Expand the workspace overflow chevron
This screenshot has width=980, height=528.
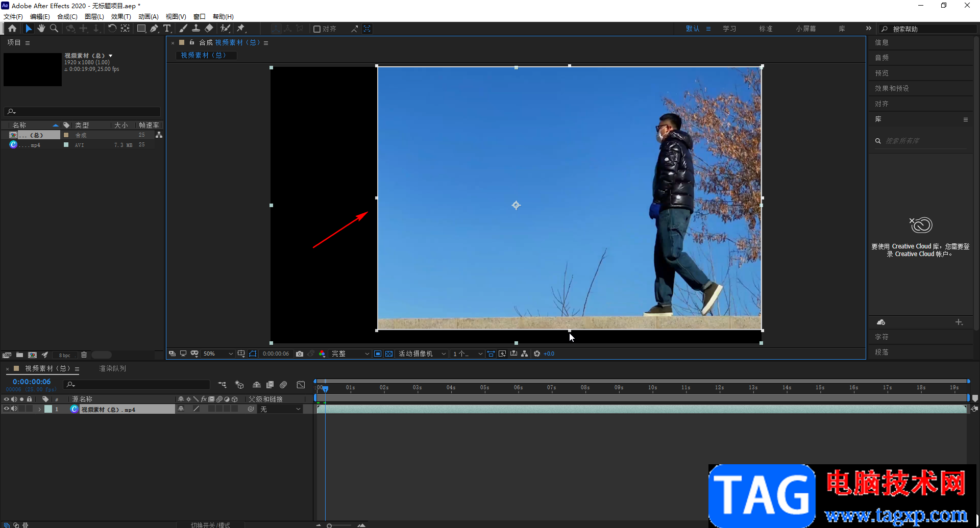pos(868,29)
